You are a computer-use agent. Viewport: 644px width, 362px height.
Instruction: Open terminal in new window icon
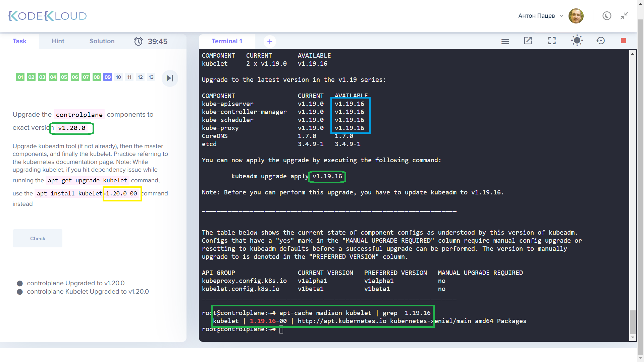(528, 41)
